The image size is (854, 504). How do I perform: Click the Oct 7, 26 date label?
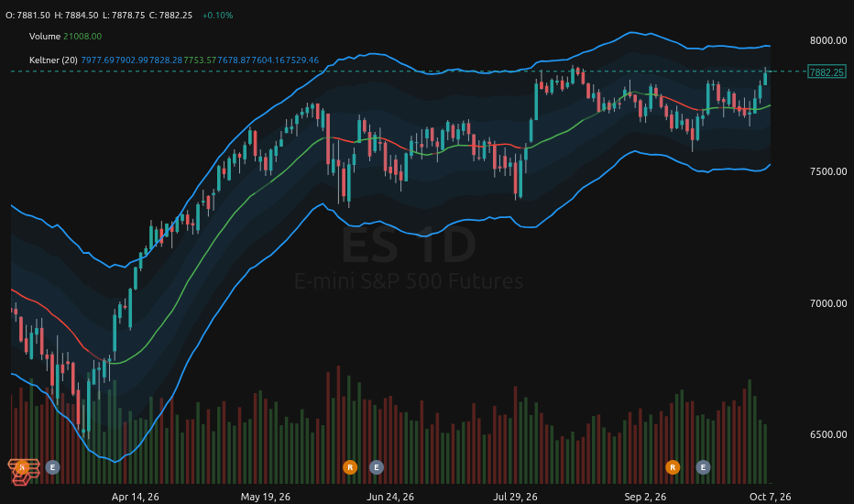click(770, 497)
